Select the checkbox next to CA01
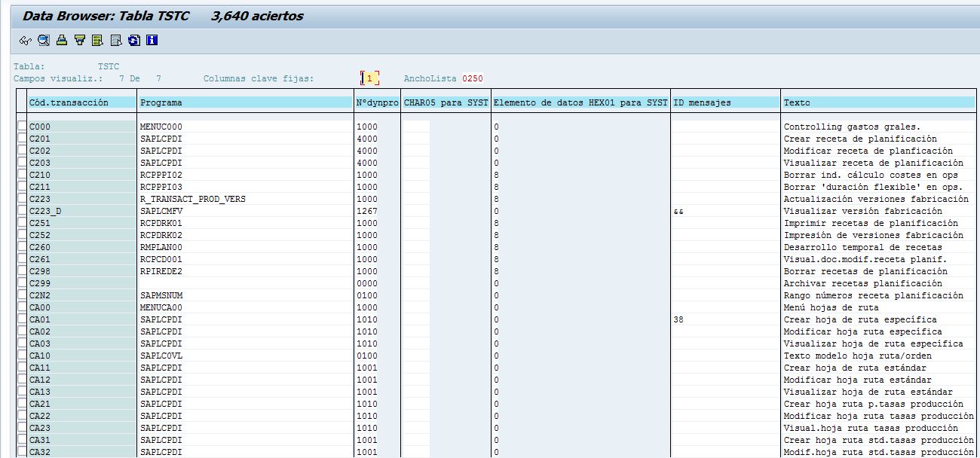 [x=22, y=319]
